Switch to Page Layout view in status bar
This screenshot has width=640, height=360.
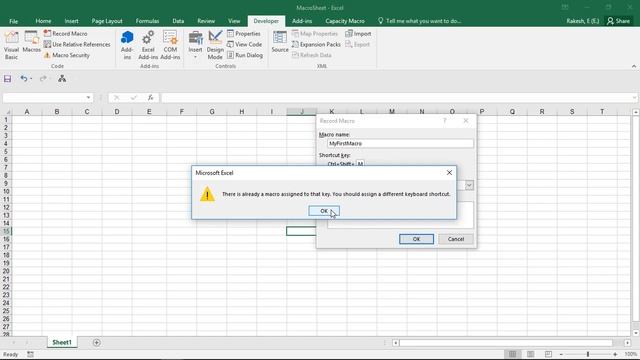click(530, 354)
